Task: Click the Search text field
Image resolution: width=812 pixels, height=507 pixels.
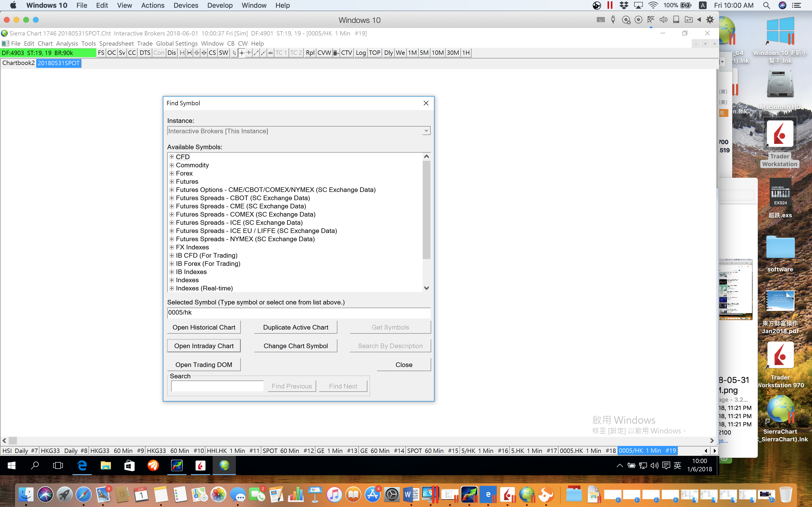Action: 217,386
